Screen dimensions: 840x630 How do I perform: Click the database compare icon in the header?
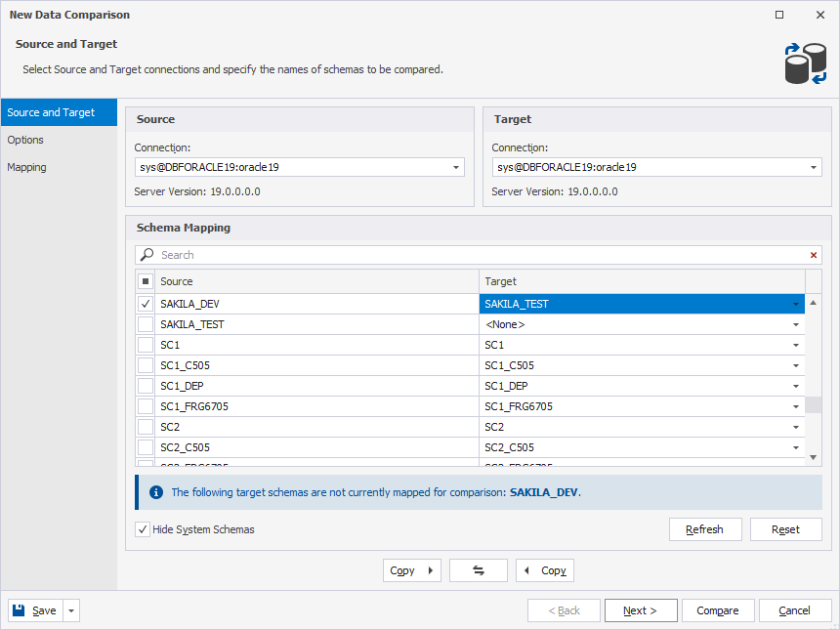[x=805, y=63]
